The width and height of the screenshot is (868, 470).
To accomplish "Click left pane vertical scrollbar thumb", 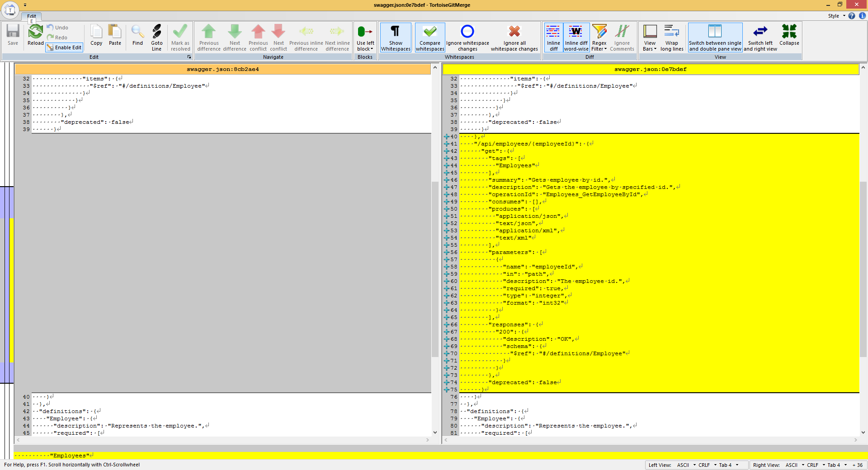I will (x=435, y=269).
